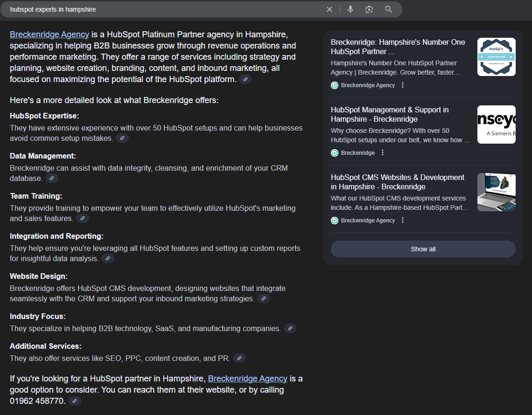
Task: Click the snippet 'Hampshire's Number One HubSpot Partner Agency | Breckenridge'
Action: click(x=396, y=68)
